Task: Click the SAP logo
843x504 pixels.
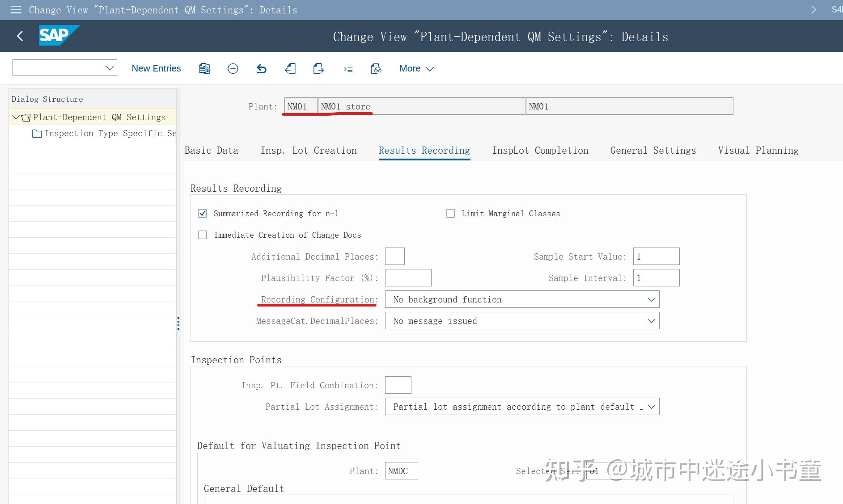Action: tap(59, 35)
